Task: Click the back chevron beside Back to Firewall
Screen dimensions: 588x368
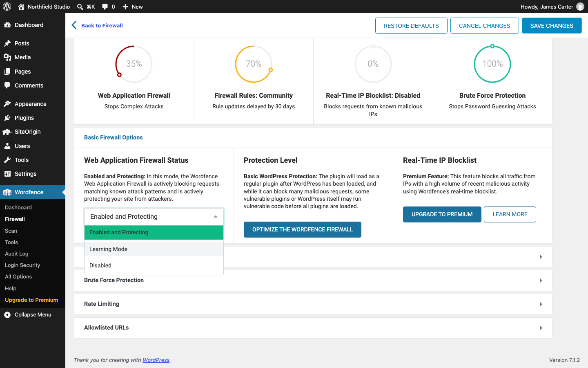Action: pos(74,25)
